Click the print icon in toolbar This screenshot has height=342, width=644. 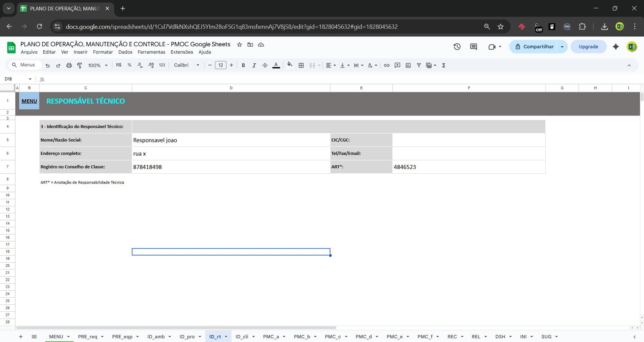coord(69,65)
